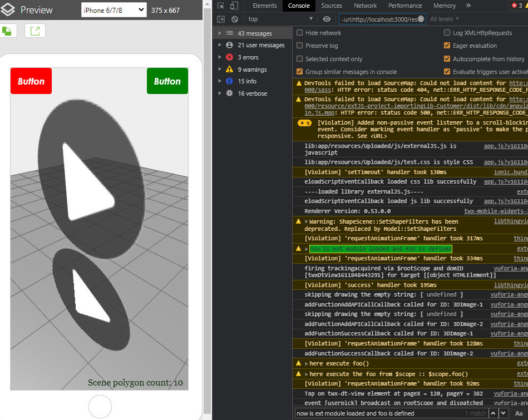Toggle the console sidebar panel icon
528x420 pixels.
point(221,19)
